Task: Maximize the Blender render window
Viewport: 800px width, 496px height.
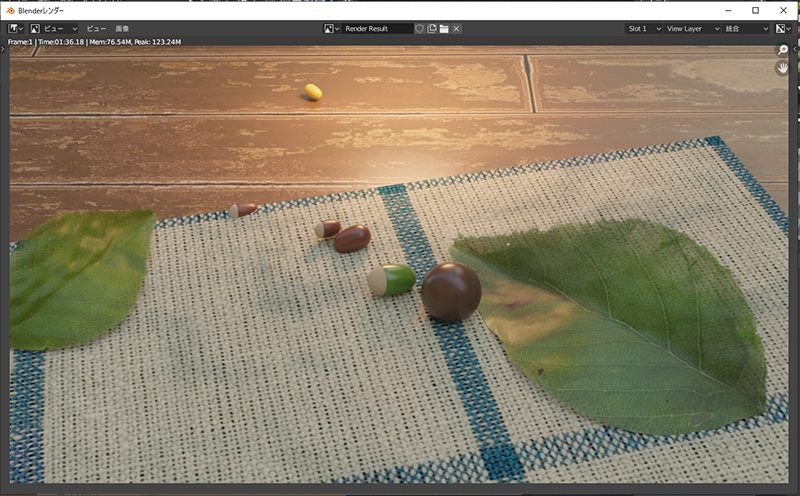Action: click(x=756, y=10)
